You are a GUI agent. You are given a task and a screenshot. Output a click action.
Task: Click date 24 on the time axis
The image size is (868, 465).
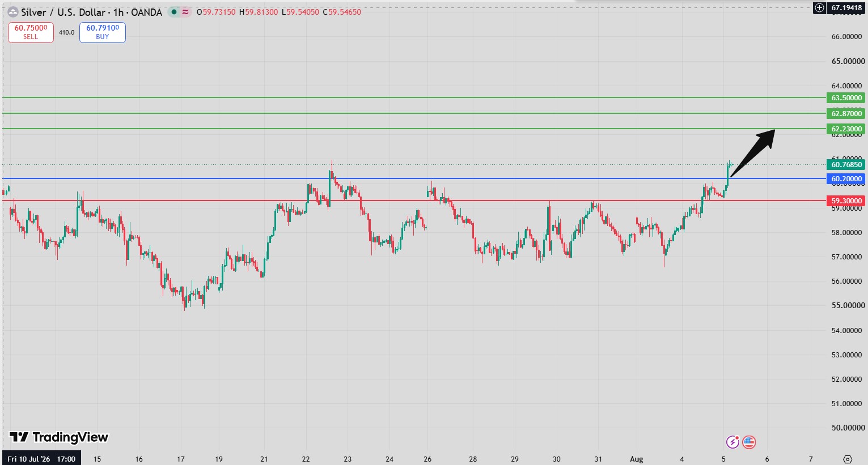pos(389,459)
